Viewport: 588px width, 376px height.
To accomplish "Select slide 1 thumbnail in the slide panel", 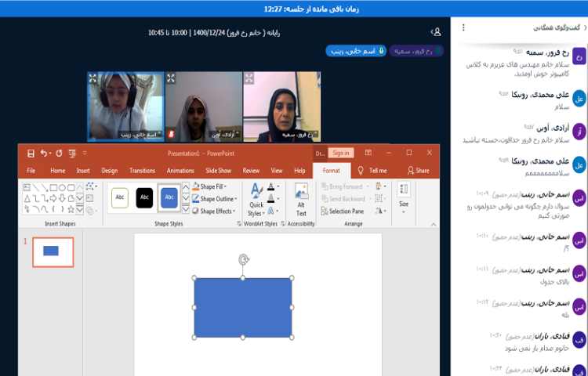I will [53, 252].
